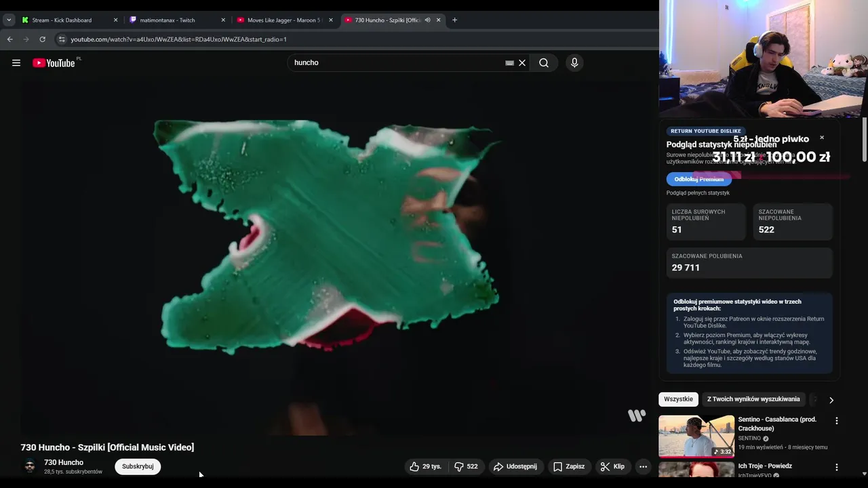This screenshot has height=488, width=868.
Task: Dislike the video showing 522
Action: click(x=466, y=466)
